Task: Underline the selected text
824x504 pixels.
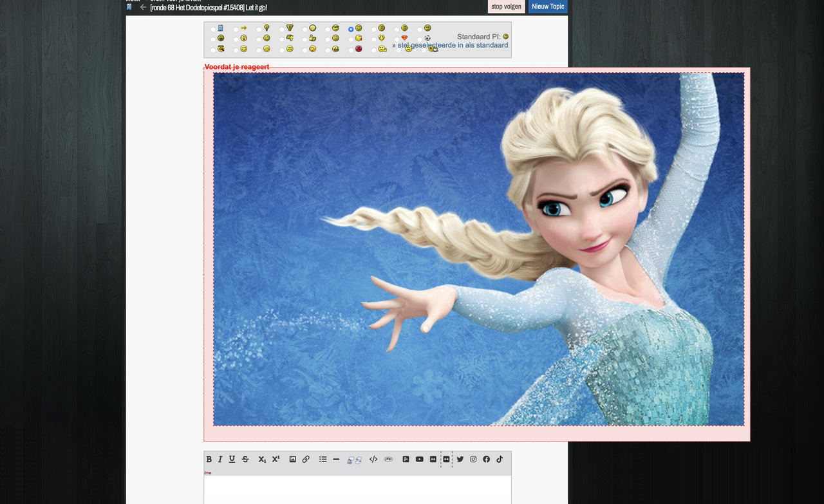Action: [232, 460]
